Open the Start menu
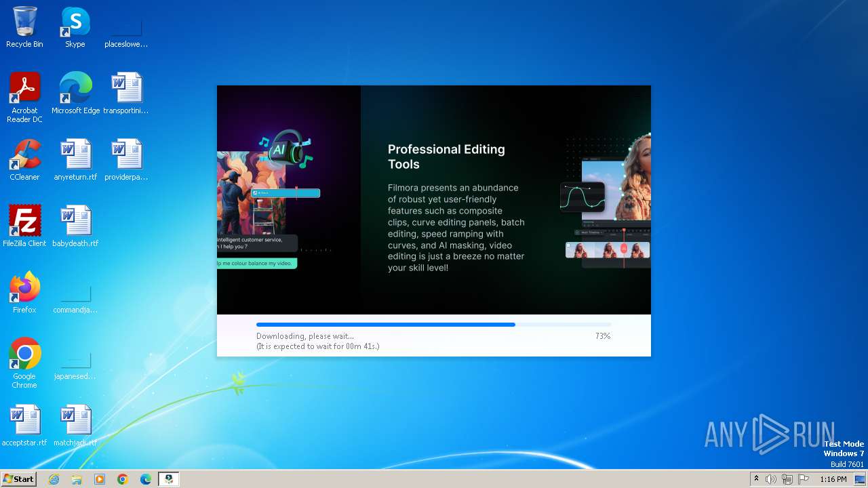This screenshot has width=868, height=488. click(18, 479)
